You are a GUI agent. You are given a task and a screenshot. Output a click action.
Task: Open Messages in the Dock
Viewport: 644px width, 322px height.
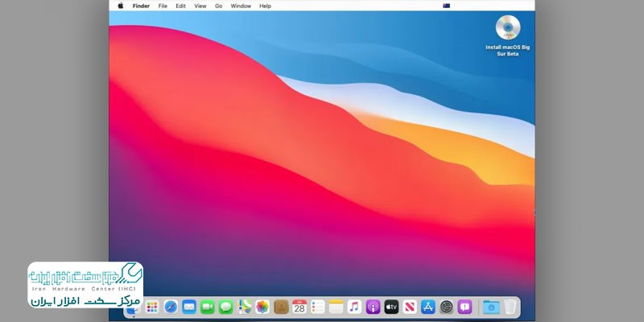226,307
